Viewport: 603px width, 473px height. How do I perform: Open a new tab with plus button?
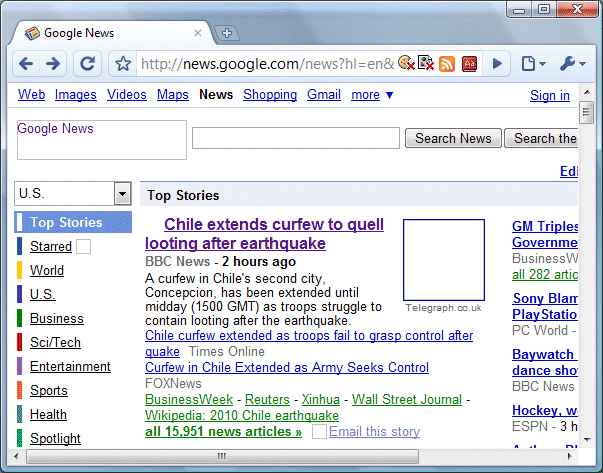click(x=227, y=33)
